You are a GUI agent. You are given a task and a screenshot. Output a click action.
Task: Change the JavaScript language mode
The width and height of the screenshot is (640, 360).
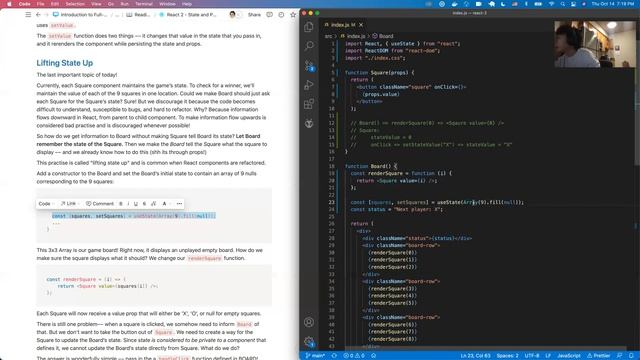[569, 356]
